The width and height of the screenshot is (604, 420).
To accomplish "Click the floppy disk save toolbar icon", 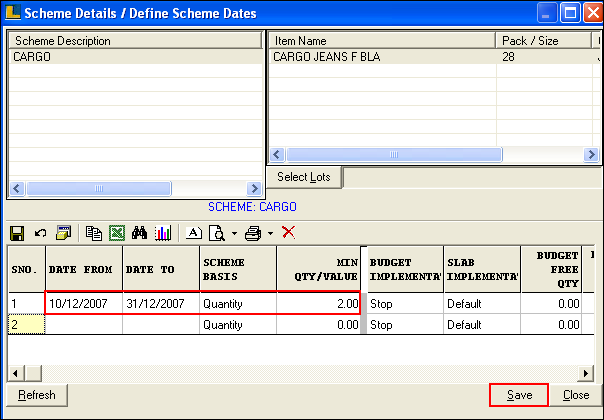I will pos(17,234).
